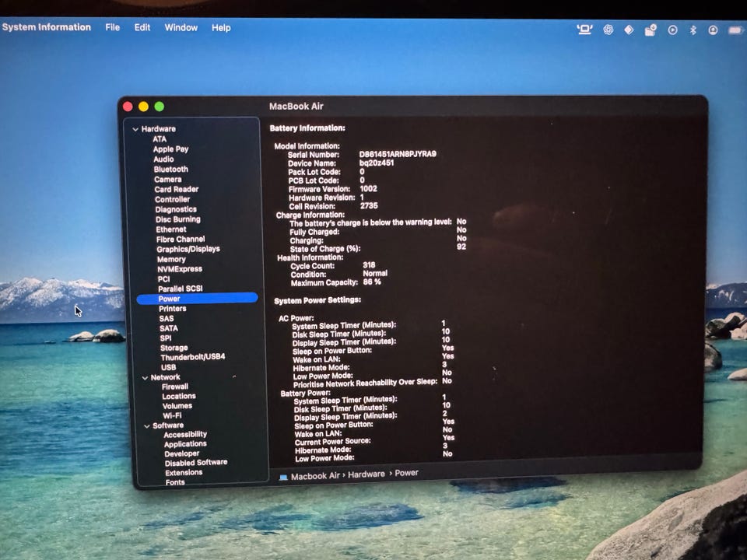
Task: Click the battery status menu bar icon
Action: 736,30
